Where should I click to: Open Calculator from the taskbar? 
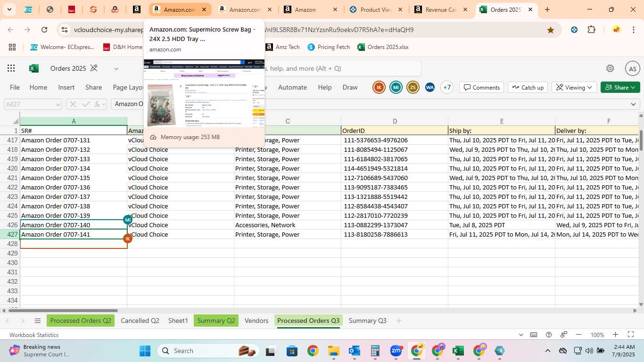point(375,351)
